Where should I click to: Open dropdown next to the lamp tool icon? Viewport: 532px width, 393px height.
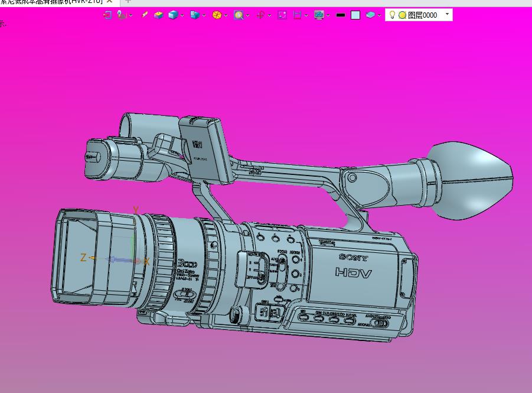pyautogui.click(x=131, y=15)
